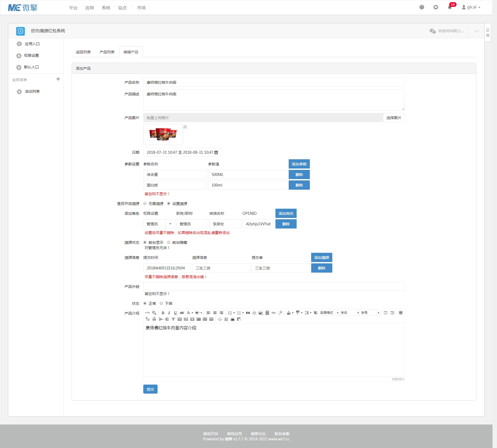
Task: Click the editor preview magnifier icon
Action: [154, 313]
